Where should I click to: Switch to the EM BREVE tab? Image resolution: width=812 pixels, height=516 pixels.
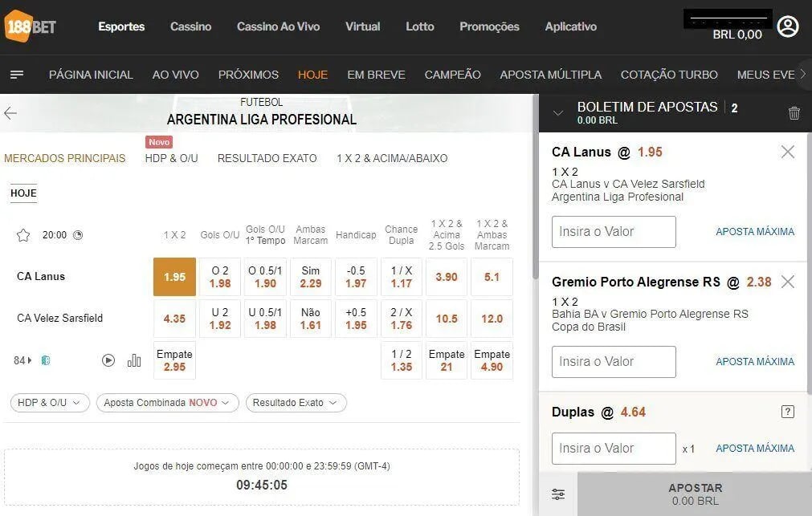coord(376,75)
